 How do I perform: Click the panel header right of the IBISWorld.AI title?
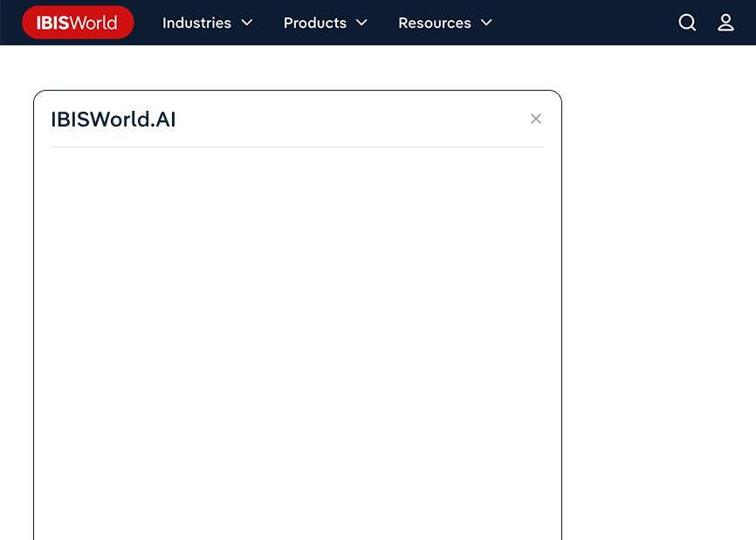pos(349,120)
